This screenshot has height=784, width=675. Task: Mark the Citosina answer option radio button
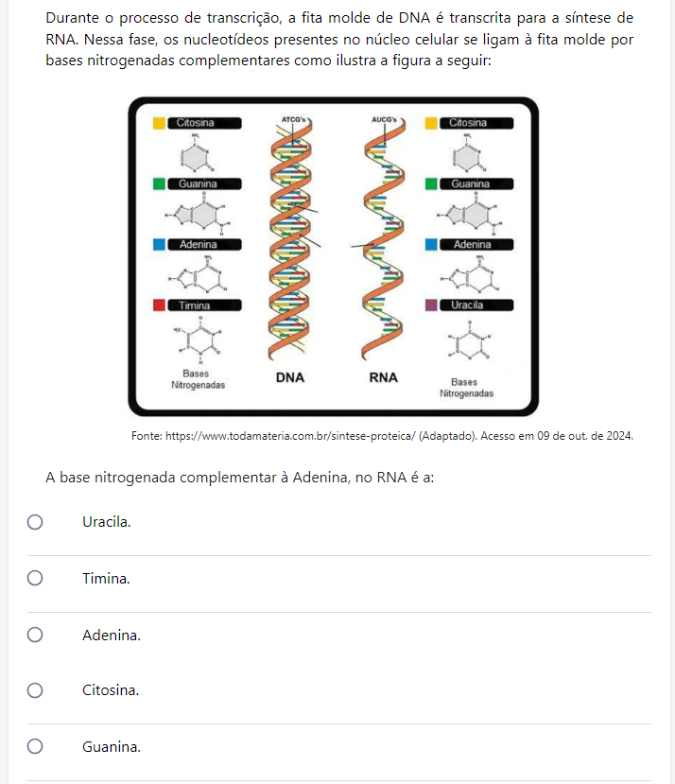(x=35, y=690)
